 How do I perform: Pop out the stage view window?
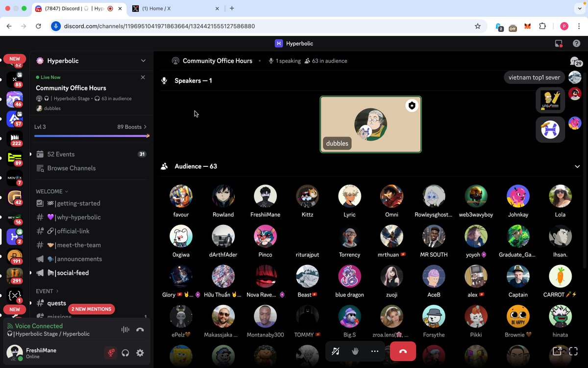pos(557,351)
